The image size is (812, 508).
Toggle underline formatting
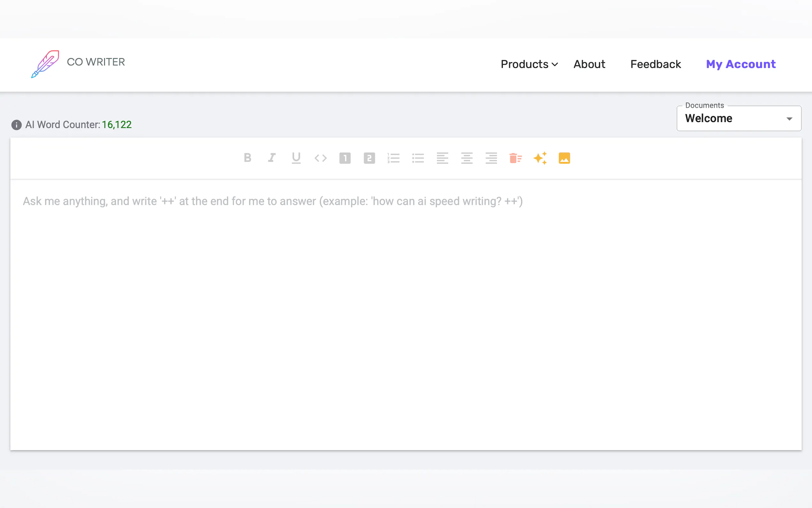296,158
